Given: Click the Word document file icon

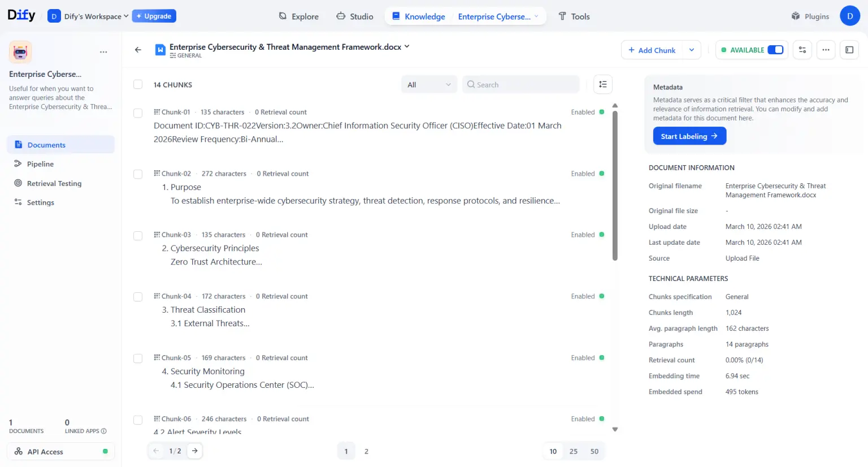Looking at the screenshot, I should coord(160,50).
